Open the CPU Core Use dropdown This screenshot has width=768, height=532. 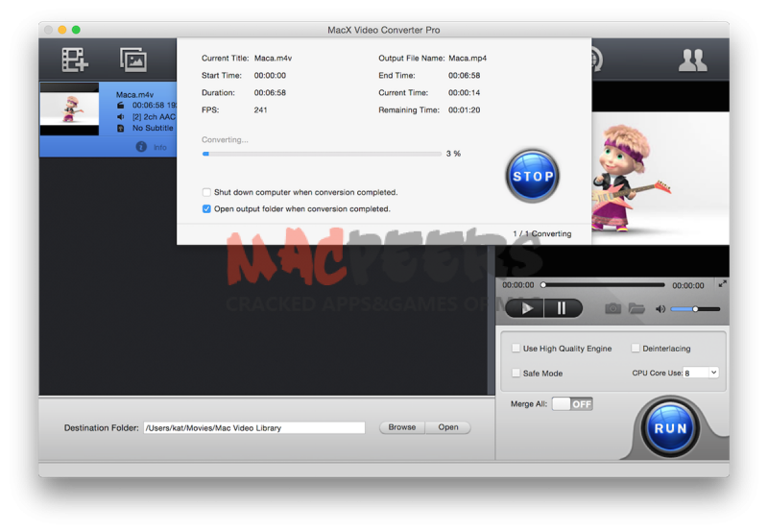(x=700, y=373)
